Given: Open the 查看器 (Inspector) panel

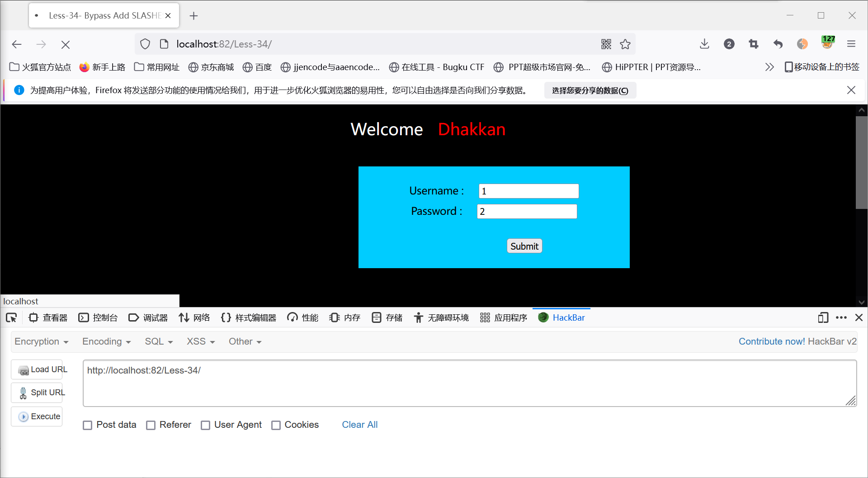Looking at the screenshot, I should click(47, 317).
